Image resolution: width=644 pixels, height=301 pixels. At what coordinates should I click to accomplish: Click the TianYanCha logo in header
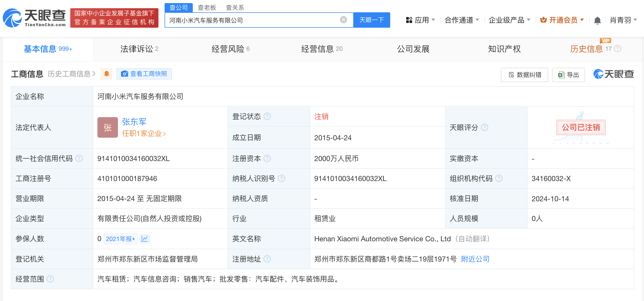click(x=34, y=18)
